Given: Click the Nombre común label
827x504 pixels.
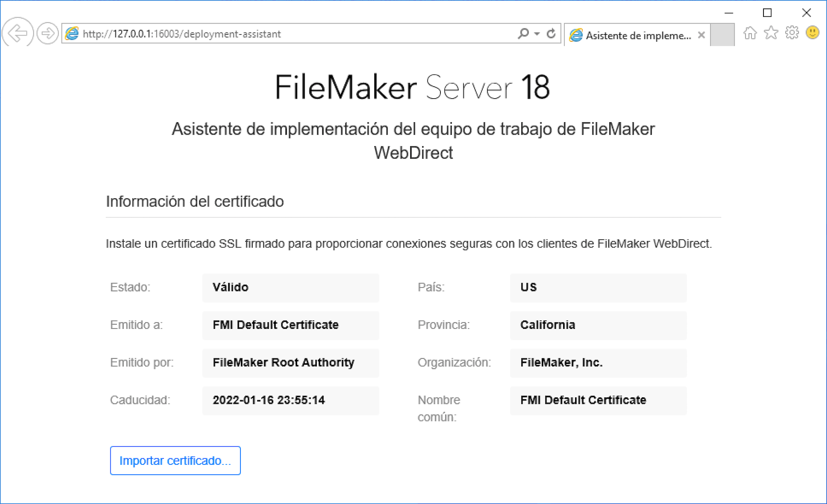Looking at the screenshot, I should click(439, 408).
